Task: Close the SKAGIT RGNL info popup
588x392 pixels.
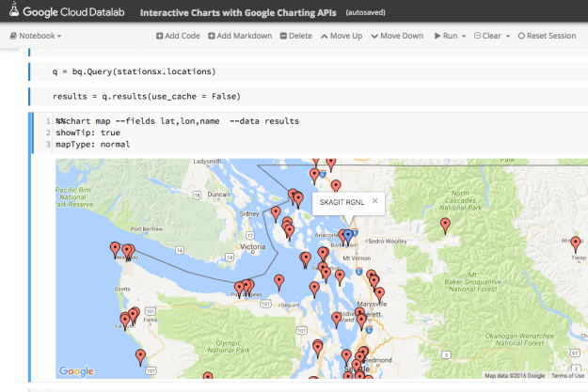Action: pyautogui.click(x=375, y=201)
